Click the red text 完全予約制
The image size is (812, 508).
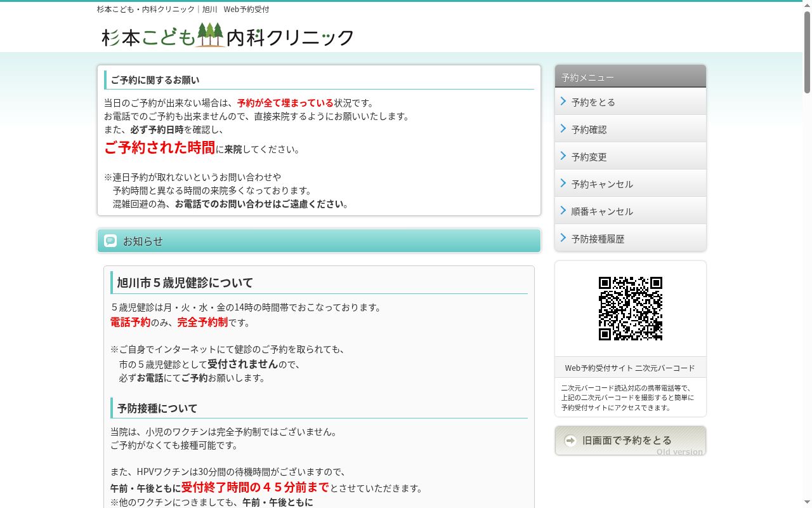pyautogui.click(x=202, y=322)
